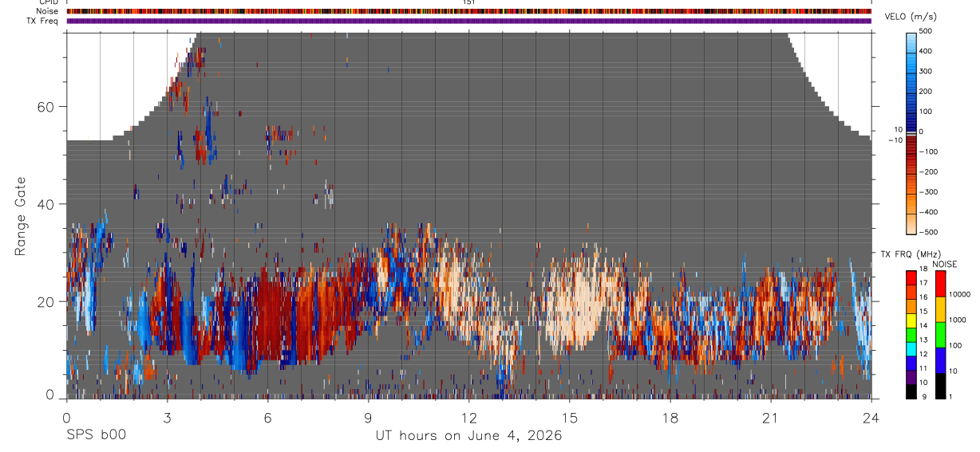Click the 15 tick label on UT axis
980x452 pixels.
pos(569,418)
